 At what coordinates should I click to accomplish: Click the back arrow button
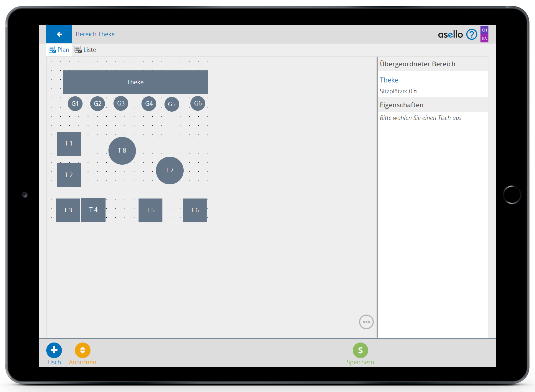pyautogui.click(x=59, y=34)
